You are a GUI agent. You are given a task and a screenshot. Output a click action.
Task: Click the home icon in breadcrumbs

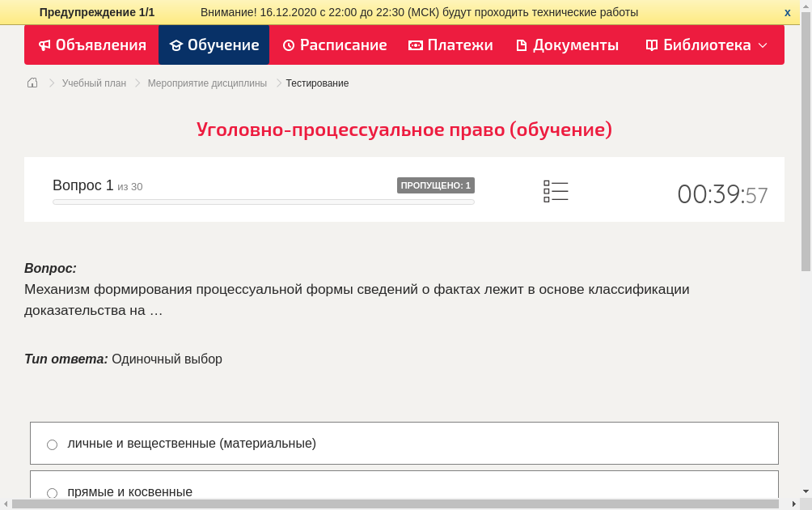[32, 83]
